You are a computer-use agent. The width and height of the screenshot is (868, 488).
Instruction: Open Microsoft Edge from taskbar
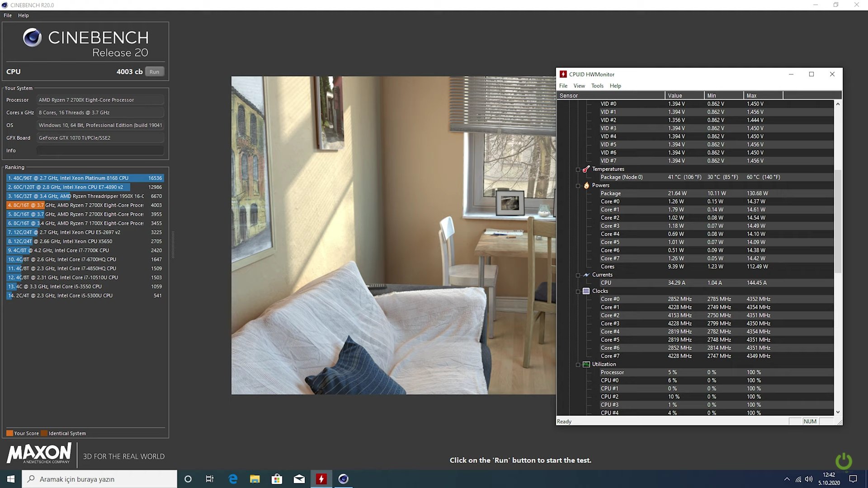tap(233, 479)
